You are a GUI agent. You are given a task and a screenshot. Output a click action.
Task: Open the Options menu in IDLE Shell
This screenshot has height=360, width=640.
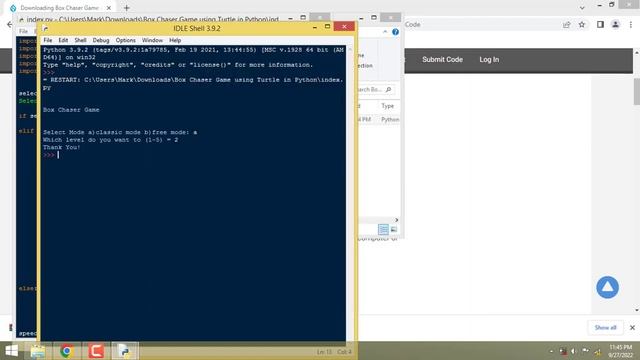point(125,40)
